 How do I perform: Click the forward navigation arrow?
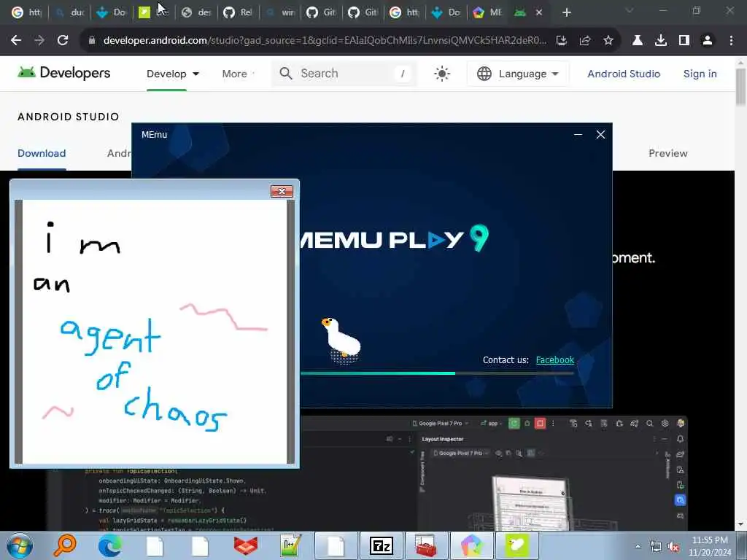click(39, 41)
